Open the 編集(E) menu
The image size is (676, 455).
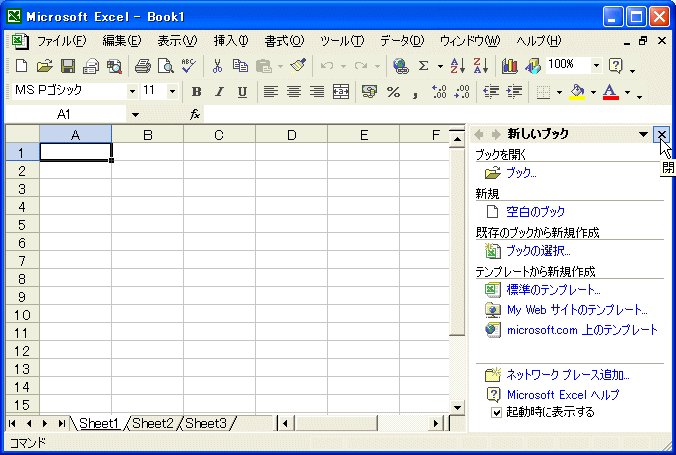(x=122, y=41)
